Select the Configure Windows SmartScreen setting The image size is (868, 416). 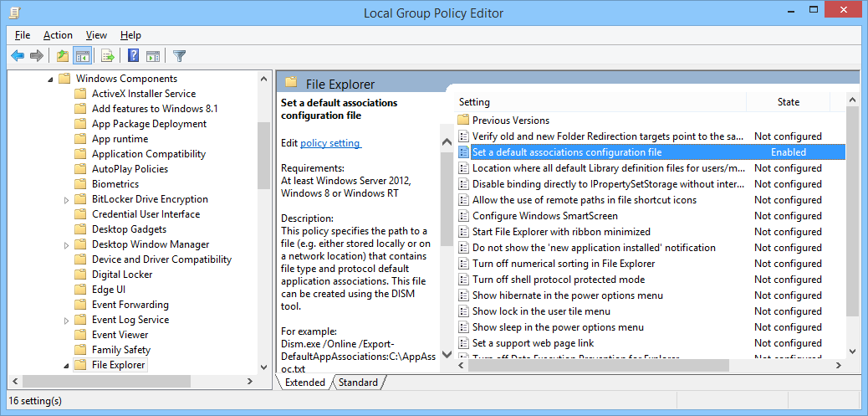544,216
